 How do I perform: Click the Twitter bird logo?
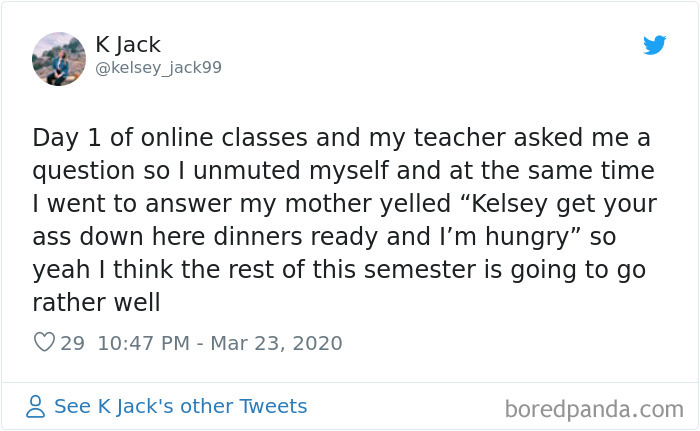click(654, 46)
